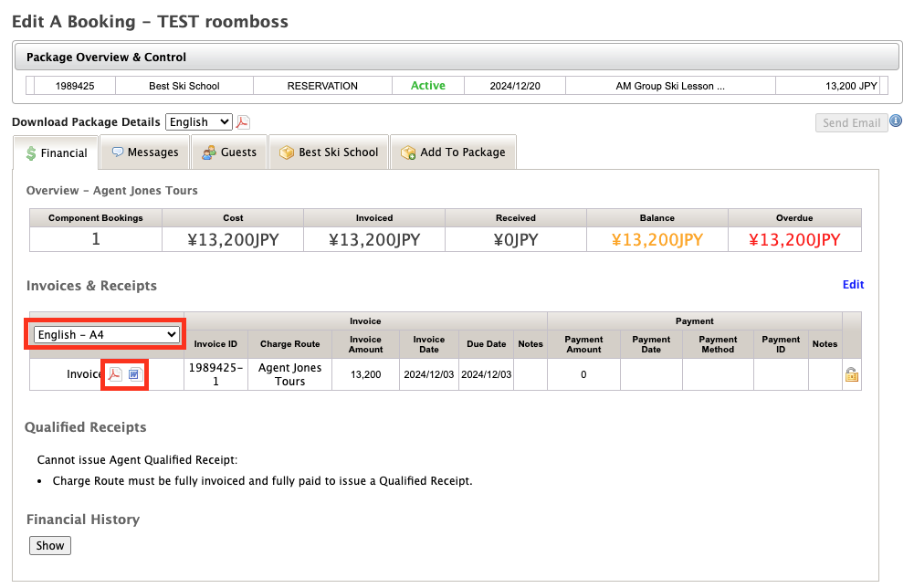Open the PDF for invoice 1989425-1

pyautogui.click(x=115, y=374)
